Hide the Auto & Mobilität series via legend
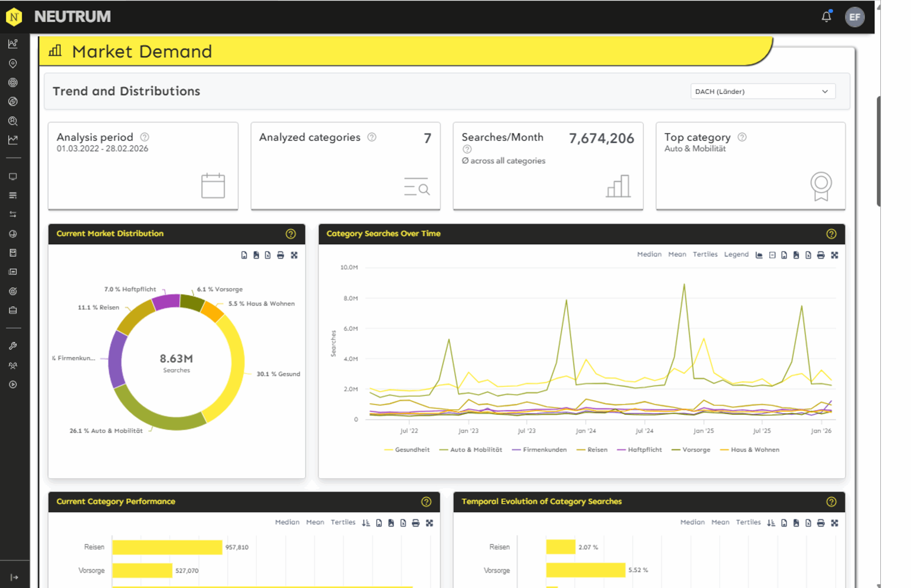This screenshot has width=911, height=588. 475,450
